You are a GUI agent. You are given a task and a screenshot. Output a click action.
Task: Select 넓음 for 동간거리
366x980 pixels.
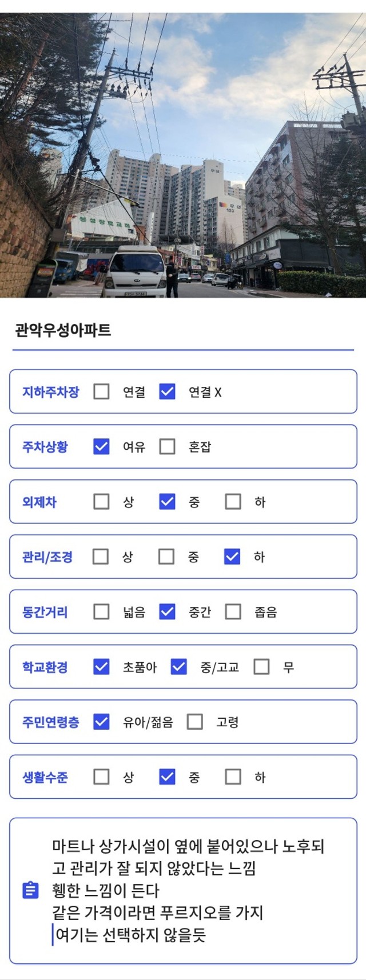(x=101, y=611)
